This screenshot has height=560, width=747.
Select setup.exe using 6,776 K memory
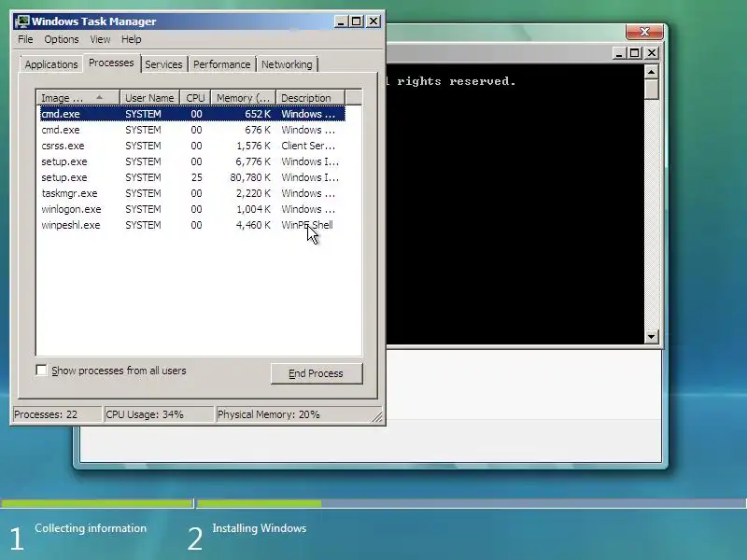(192, 161)
